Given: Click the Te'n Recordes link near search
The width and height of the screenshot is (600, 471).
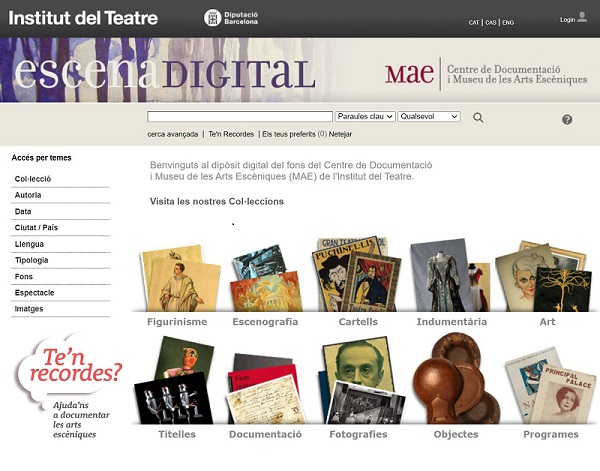Looking at the screenshot, I should click(x=231, y=134).
